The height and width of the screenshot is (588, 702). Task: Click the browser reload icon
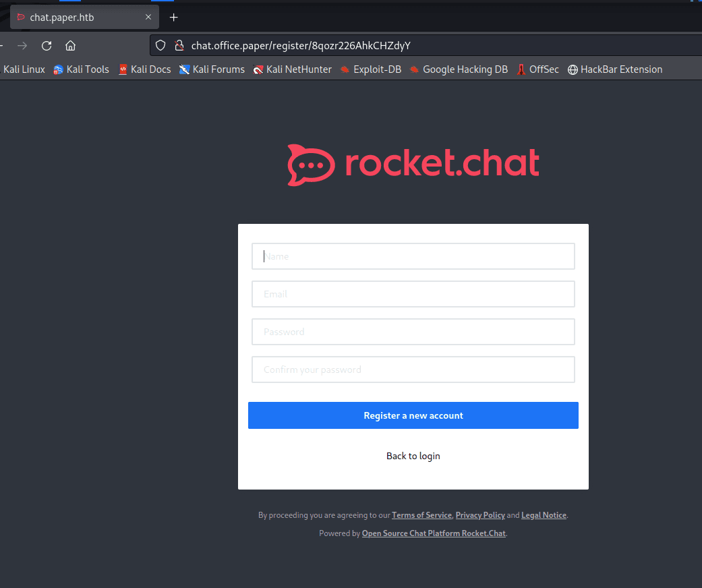click(47, 46)
